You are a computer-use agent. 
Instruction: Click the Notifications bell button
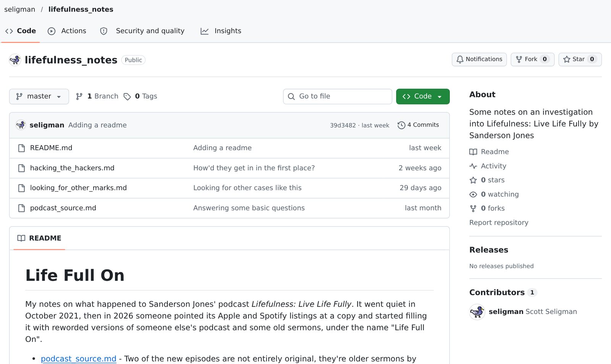(x=479, y=59)
